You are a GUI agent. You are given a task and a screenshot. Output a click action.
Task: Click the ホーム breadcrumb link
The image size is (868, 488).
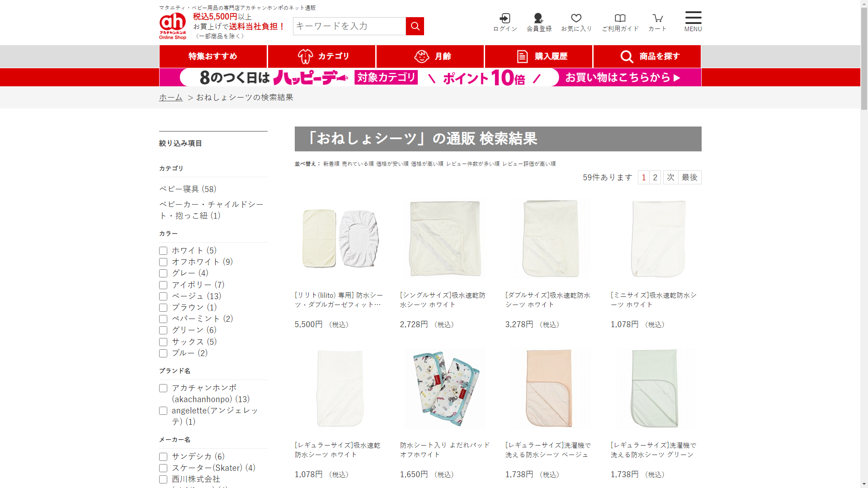pyautogui.click(x=171, y=97)
